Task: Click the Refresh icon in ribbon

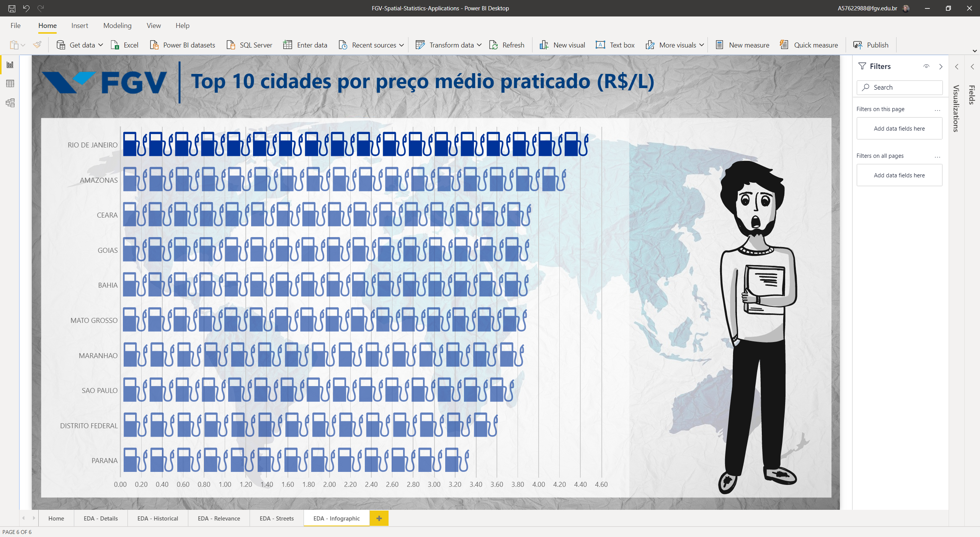Action: pos(494,45)
